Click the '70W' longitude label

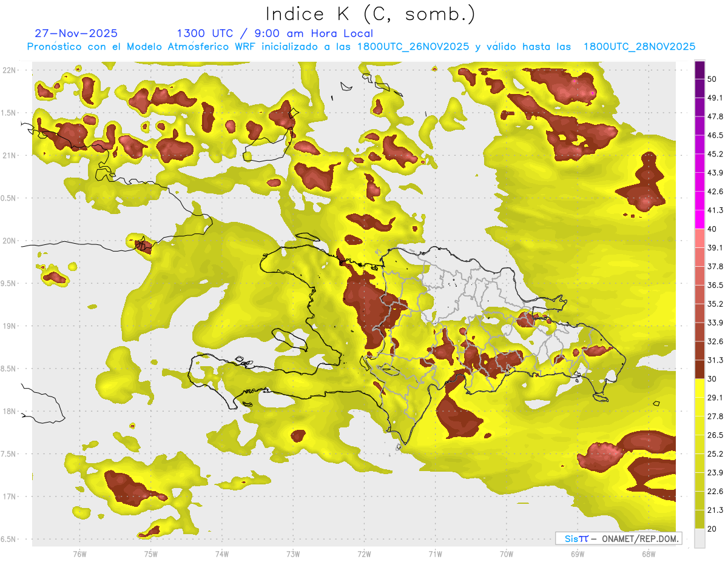click(507, 554)
